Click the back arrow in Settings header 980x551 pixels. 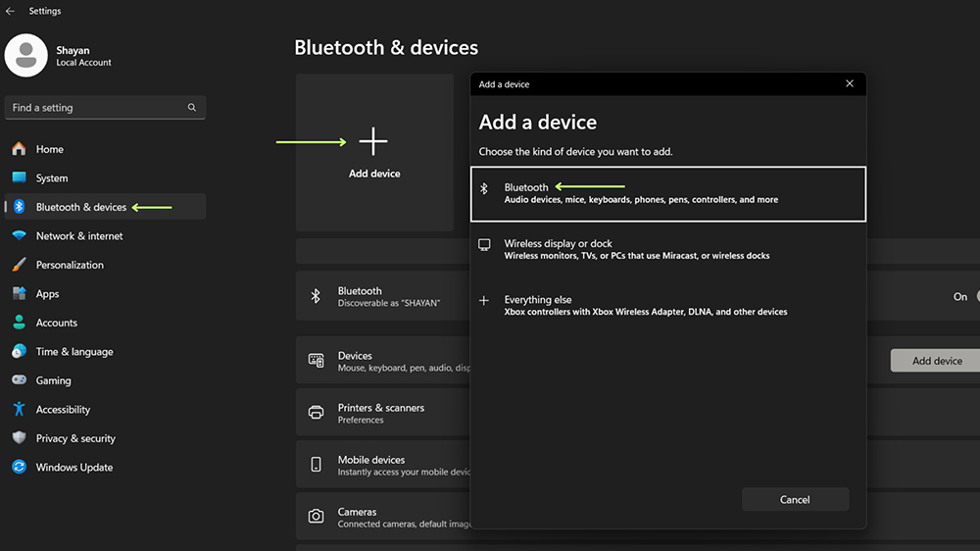pyautogui.click(x=10, y=11)
